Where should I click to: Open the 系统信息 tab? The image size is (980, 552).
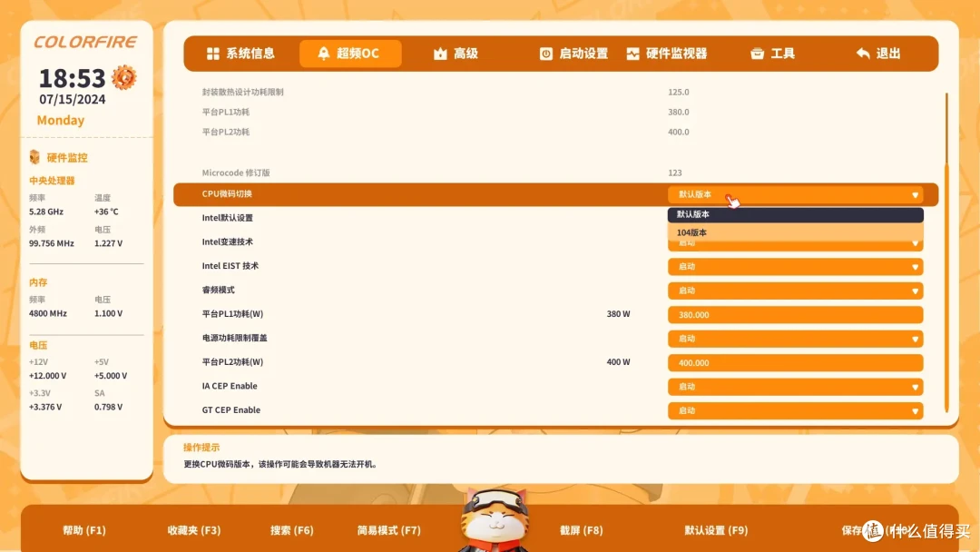[240, 54]
